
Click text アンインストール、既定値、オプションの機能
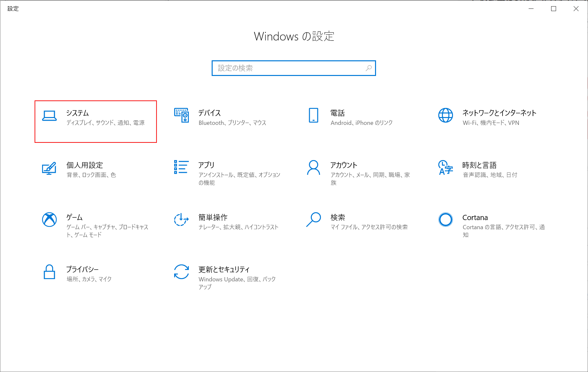coord(239,179)
